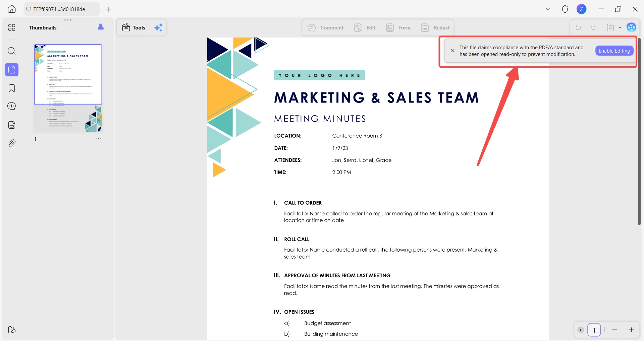Select the page 1 thumbnail
This screenshot has height=341, width=644.
point(68,88)
